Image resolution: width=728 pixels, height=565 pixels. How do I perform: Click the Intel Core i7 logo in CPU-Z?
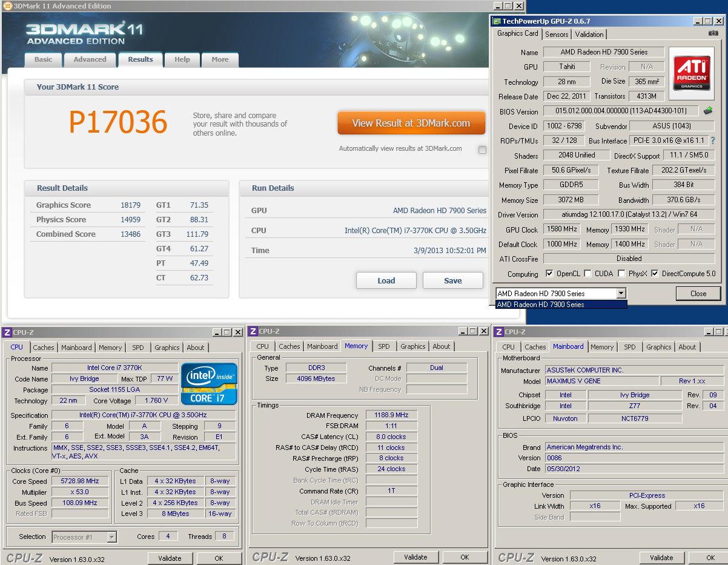[x=210, y=384]
